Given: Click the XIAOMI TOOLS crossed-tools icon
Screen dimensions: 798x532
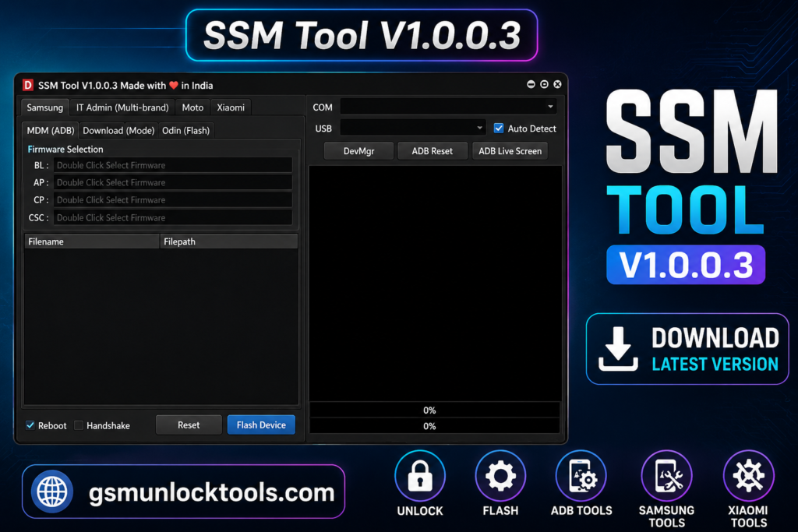Looking at the screenshot, I should (749, 476).
